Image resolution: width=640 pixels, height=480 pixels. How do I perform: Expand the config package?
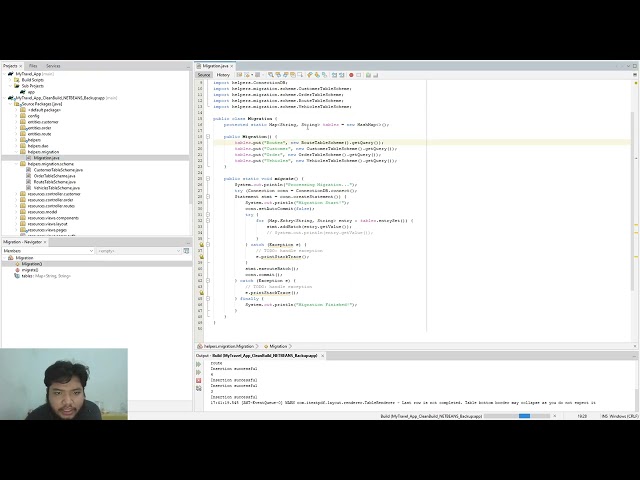pyautogui.click(x=17, y=116)
